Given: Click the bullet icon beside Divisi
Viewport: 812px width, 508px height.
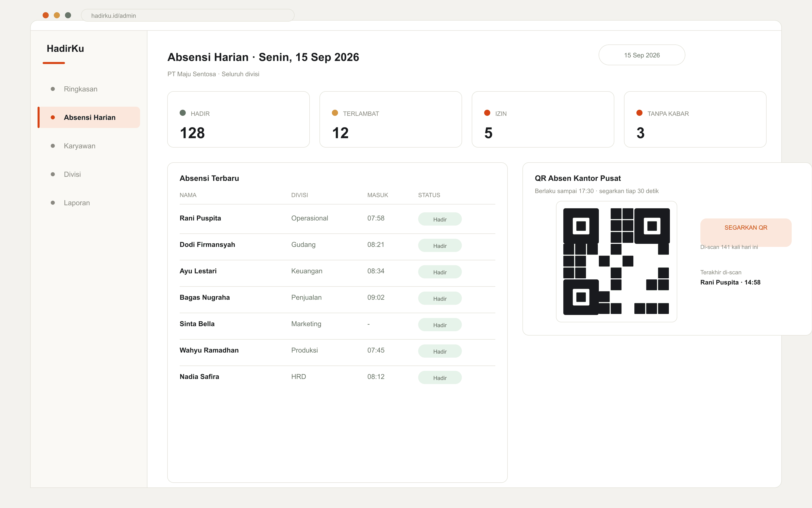Looking at the screenshot, I should click(x=53, y=174).
